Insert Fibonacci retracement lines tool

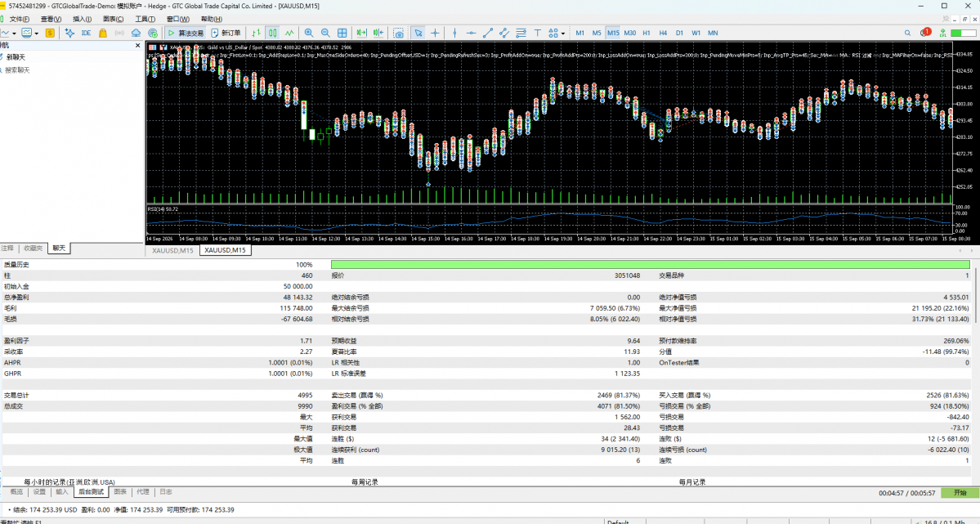(521, 33)
